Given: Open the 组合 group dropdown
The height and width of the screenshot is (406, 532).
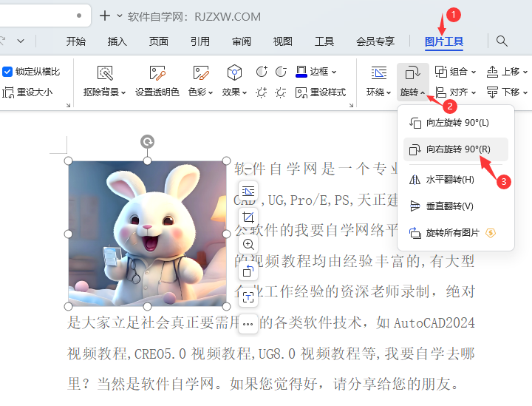Looking at the screenshot, I should point(455,72).
